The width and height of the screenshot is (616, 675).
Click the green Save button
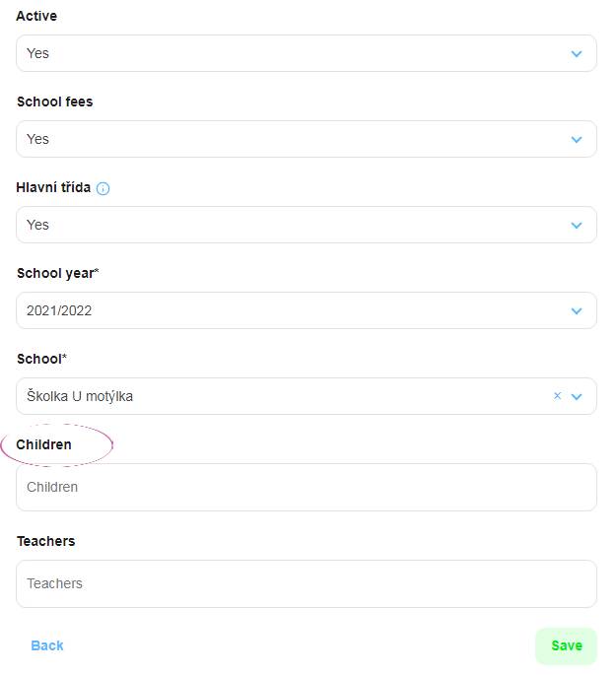(566, 645)
